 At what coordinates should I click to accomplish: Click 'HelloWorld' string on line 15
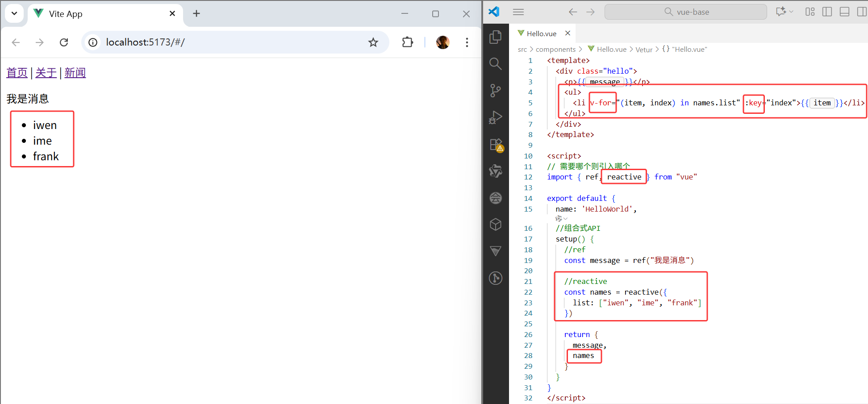pos(607,209)
